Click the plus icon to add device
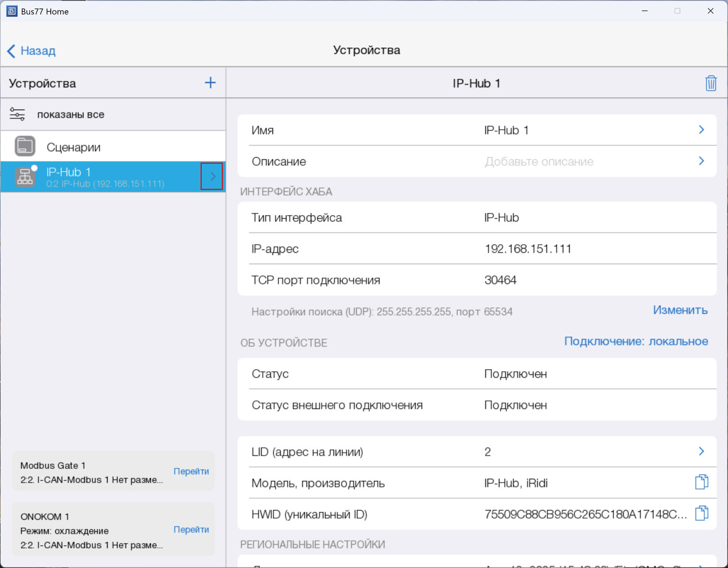Image resolution: width=728 pixels, height=568 pixels. (x=210, y=83)
